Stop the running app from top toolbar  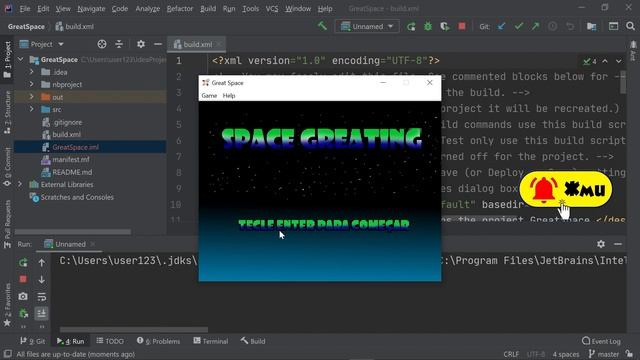(x=462, y=26)
